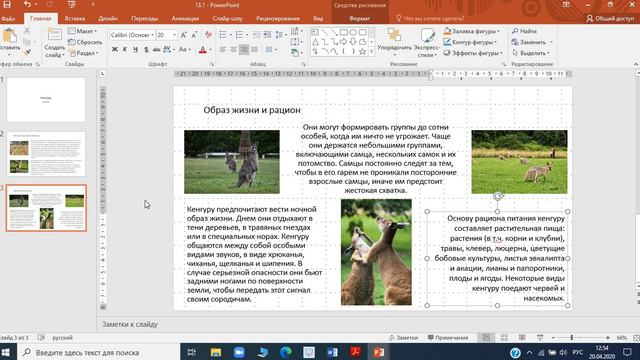Image resolution: width=640 pixels, height=360 pixels.
Task: Open the Слайд-шоу ribbon tab
Action: click(227, 18)
